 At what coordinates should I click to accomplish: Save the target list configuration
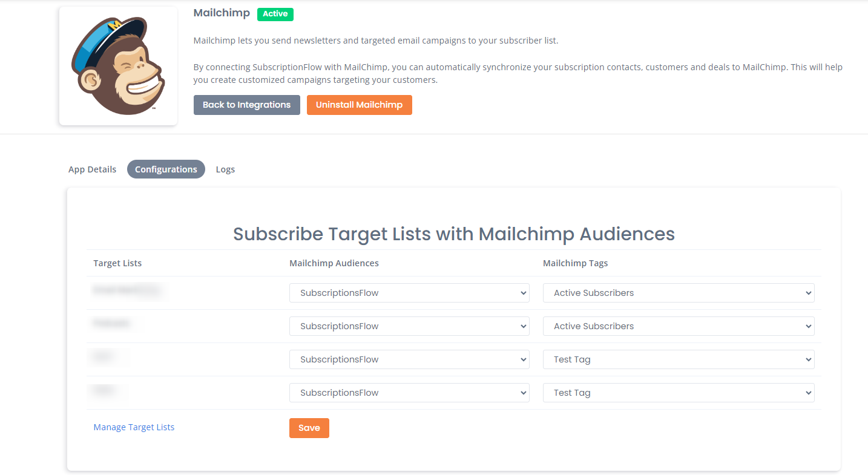pos(309,428)
